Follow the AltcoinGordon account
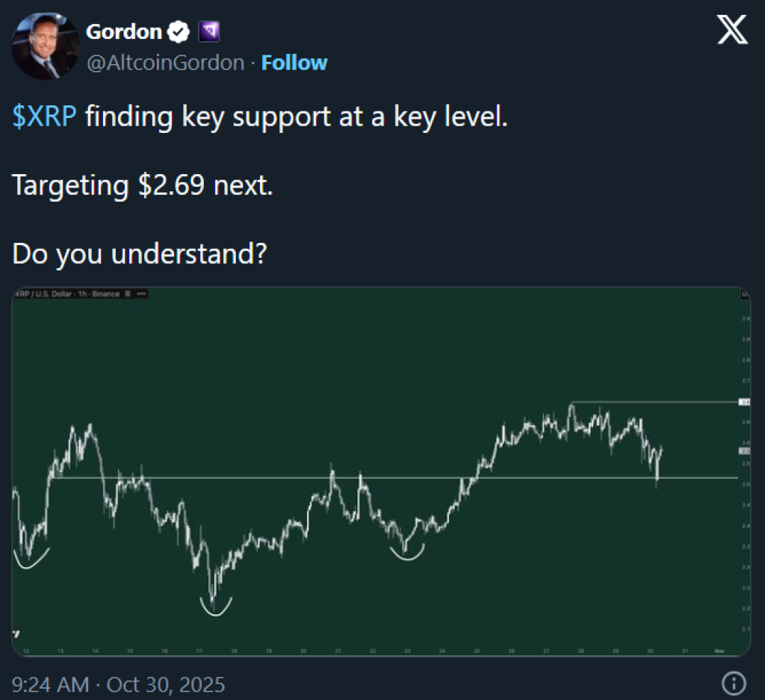This screenshot has height=700, width=765. [x=294, y=63]
